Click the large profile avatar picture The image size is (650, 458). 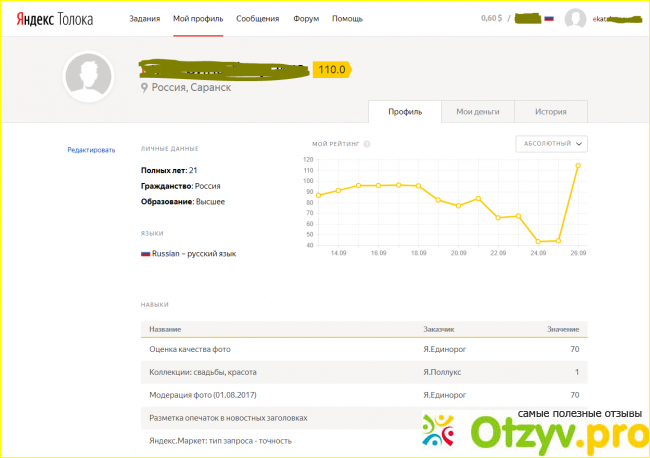tap(90, 76)
